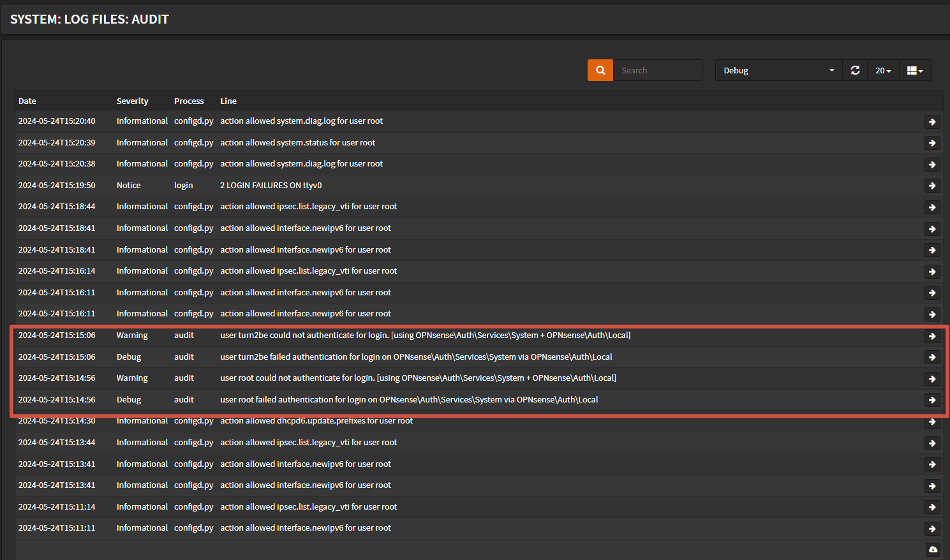Open arrow for 15:20:38 system.diag.log entry
This screenshot has width=950, height=560.
932,165
